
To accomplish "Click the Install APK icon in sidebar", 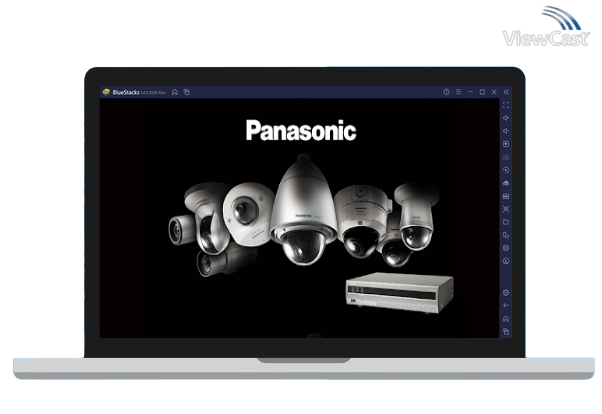I will click(x=506, y=183).
